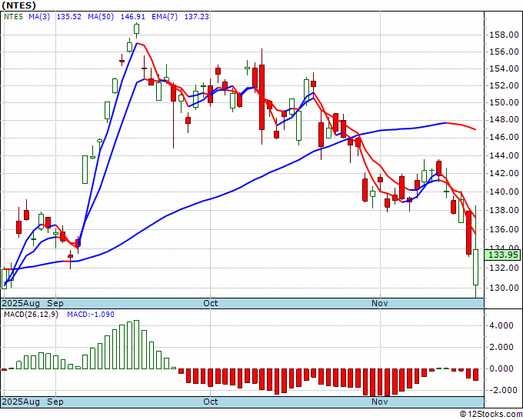The width and height of the screenshot is (523, 420).
Task: Click the Oct marker on price timeline
Action: [x=211, y=303]
